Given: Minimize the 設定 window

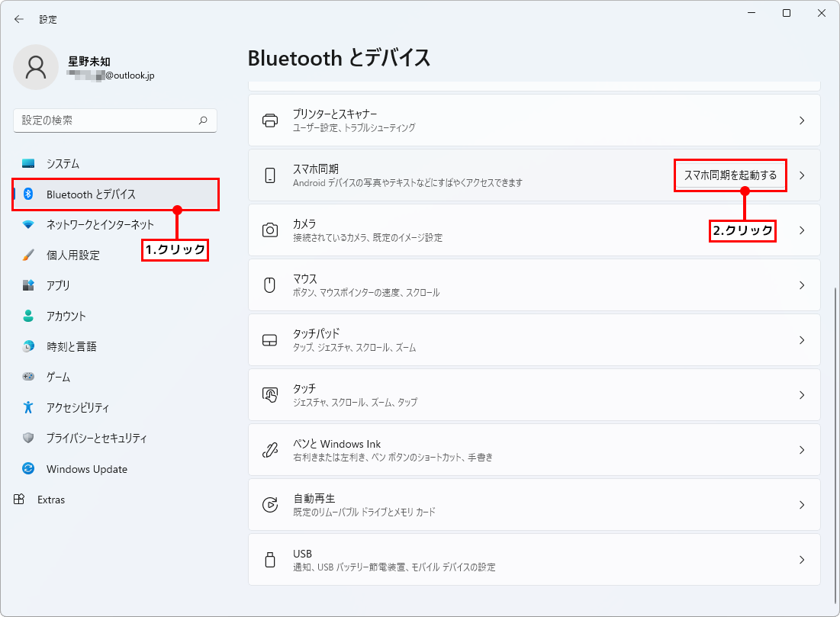Looking at the screenshot, I should coord(751,13).
